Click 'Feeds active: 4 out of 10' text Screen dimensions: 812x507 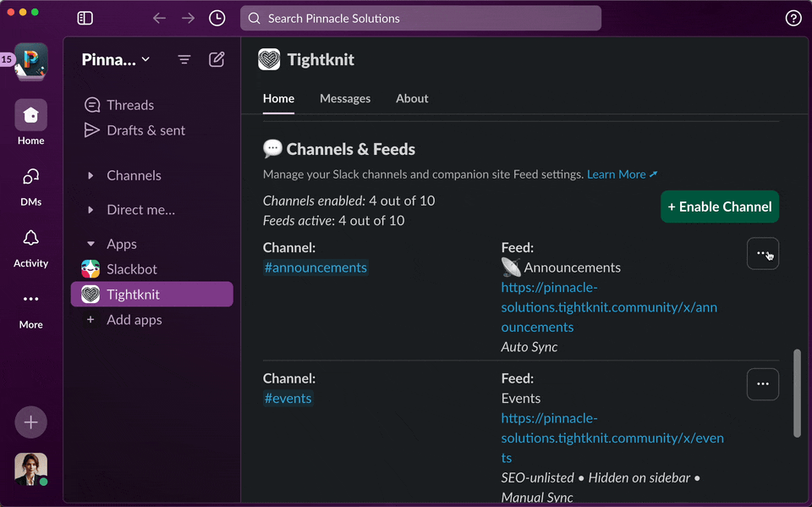pos(333,221)
